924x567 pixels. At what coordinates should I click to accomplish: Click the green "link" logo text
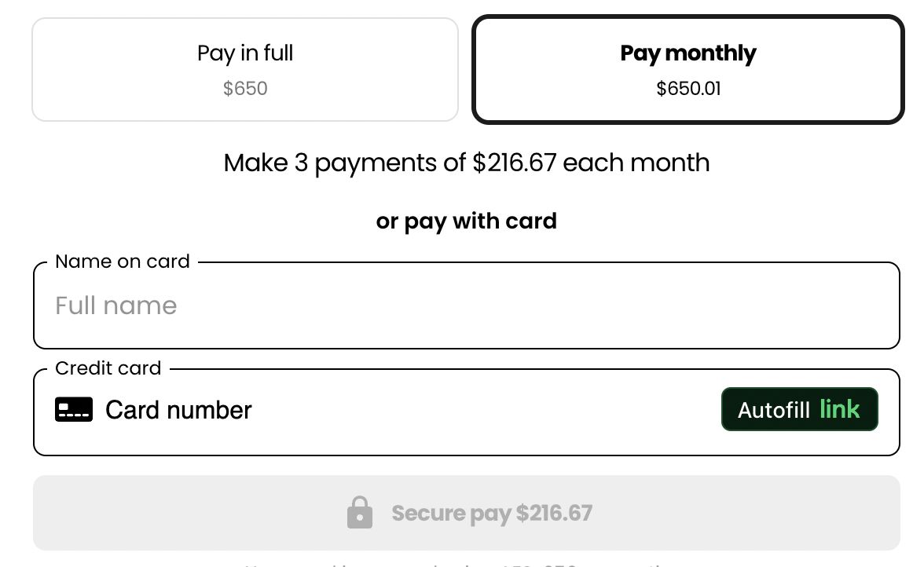[840, 409]
